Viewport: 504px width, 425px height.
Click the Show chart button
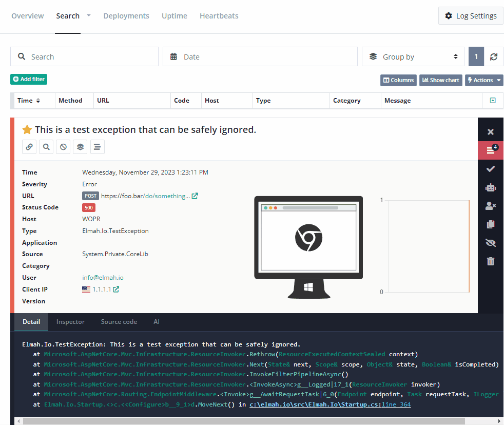(441, 81)
